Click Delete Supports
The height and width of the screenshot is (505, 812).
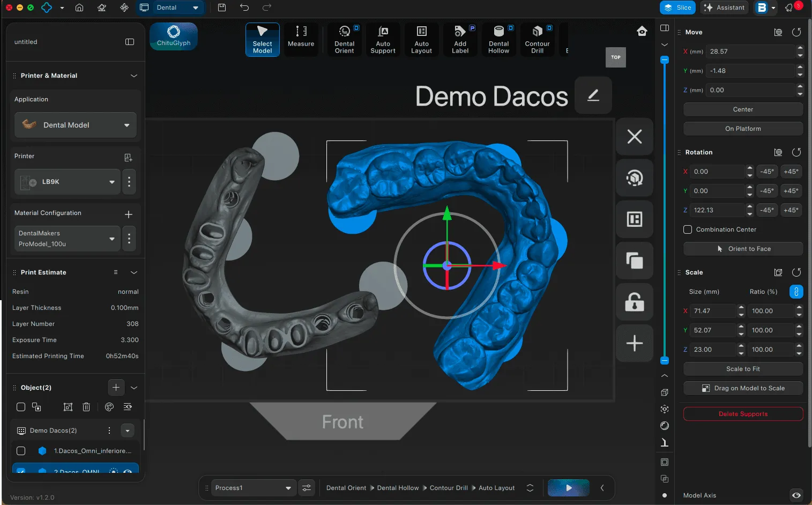743,414
